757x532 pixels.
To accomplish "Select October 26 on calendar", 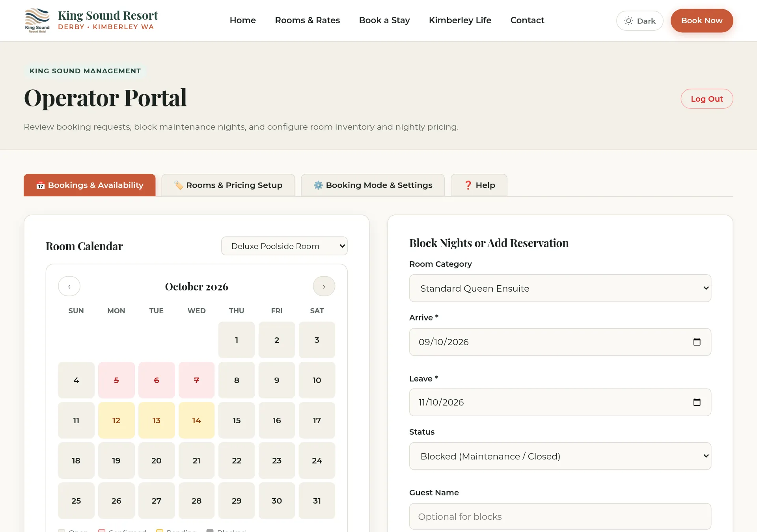I will [x=116, y=500].
